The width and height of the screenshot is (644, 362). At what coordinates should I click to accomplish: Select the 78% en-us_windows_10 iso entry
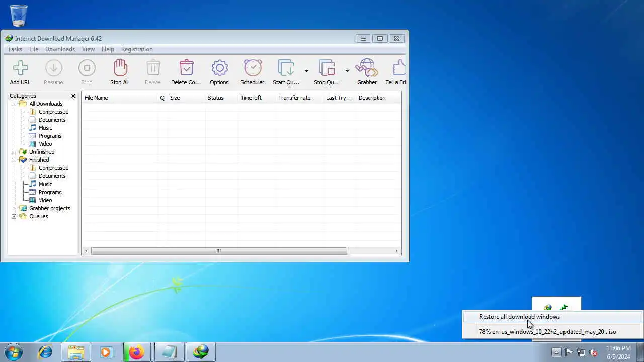point(552,332)
